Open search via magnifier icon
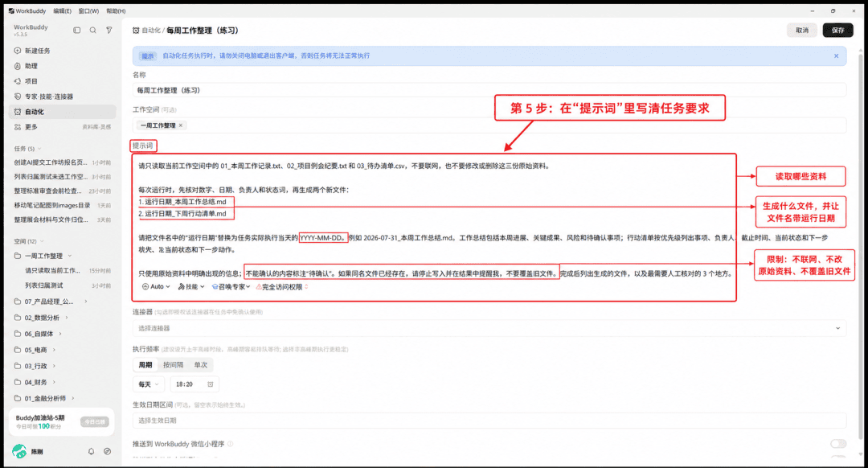The height and width of the screenshot is (468, 868). tap(93, 31)
